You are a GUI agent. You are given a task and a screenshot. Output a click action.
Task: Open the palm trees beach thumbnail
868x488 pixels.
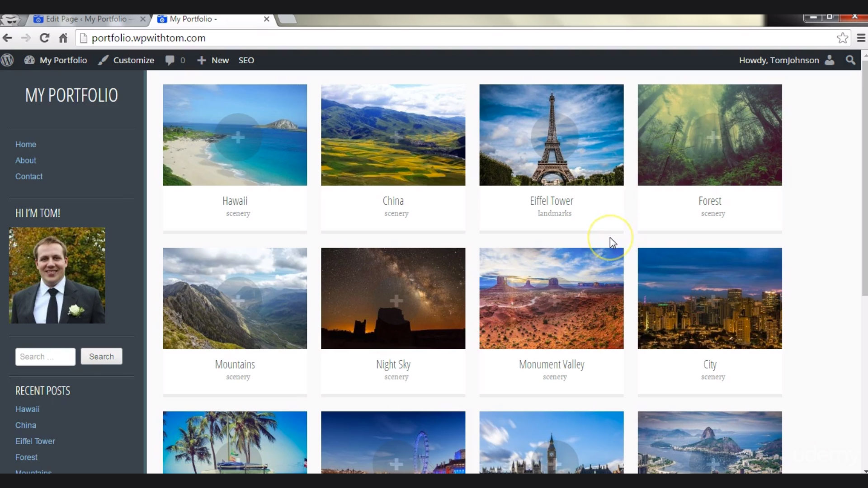(x=235, y=442)
